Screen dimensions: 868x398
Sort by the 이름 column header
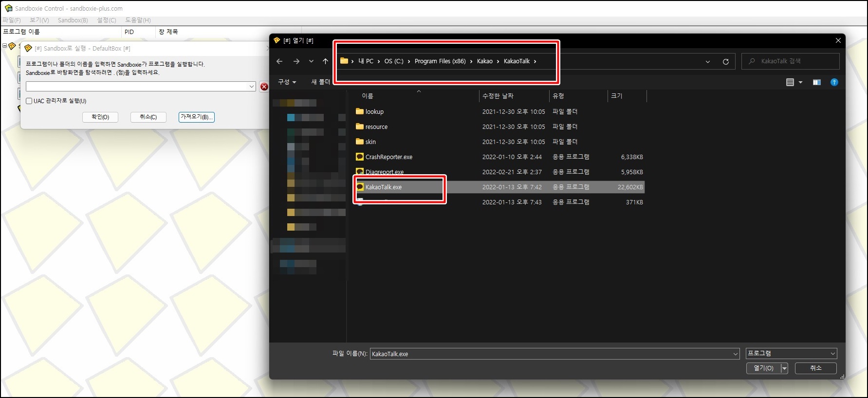tap(368, 96)
